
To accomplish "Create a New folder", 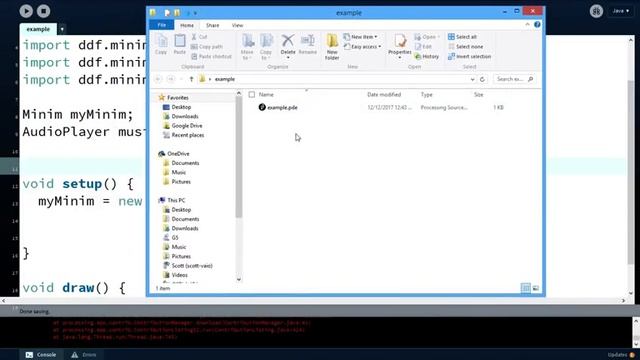I will 332,47.
